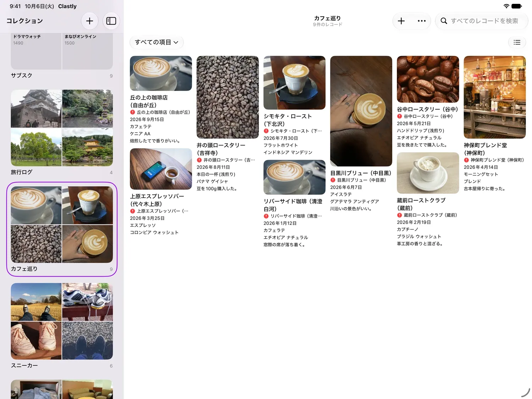Click the red alert icon for 蔵前ロースト クラブ
Viewport: 532px width, 399px height.
pyautogui.click(x=399, y=215)
